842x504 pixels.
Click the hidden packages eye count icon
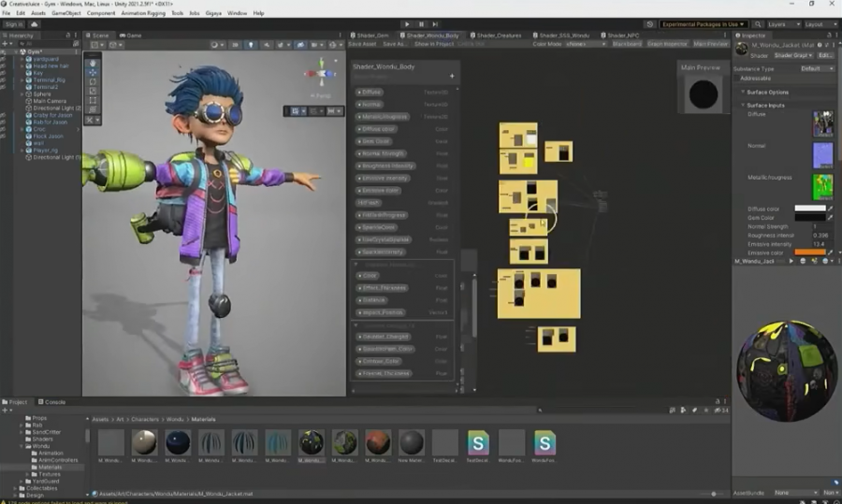[721, 410]
